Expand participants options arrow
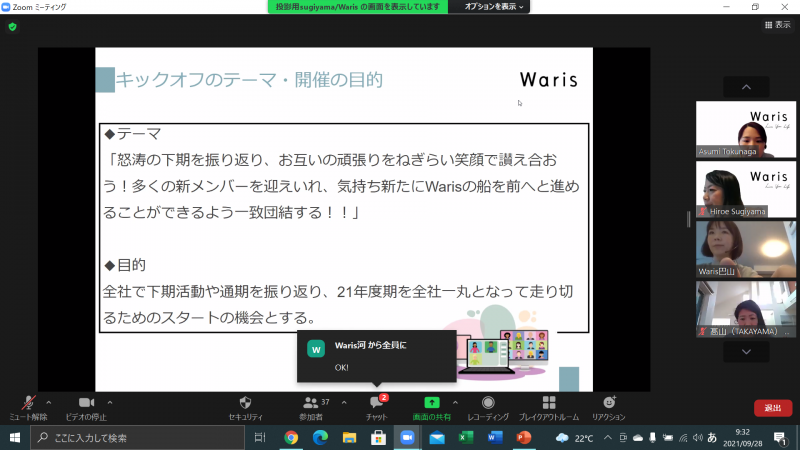 tap(344, 403)
